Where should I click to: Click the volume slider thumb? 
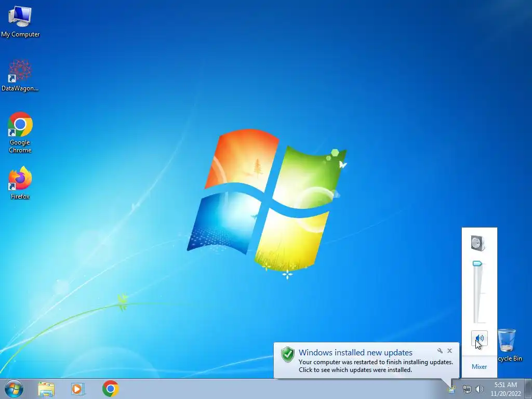click(477, 263)
